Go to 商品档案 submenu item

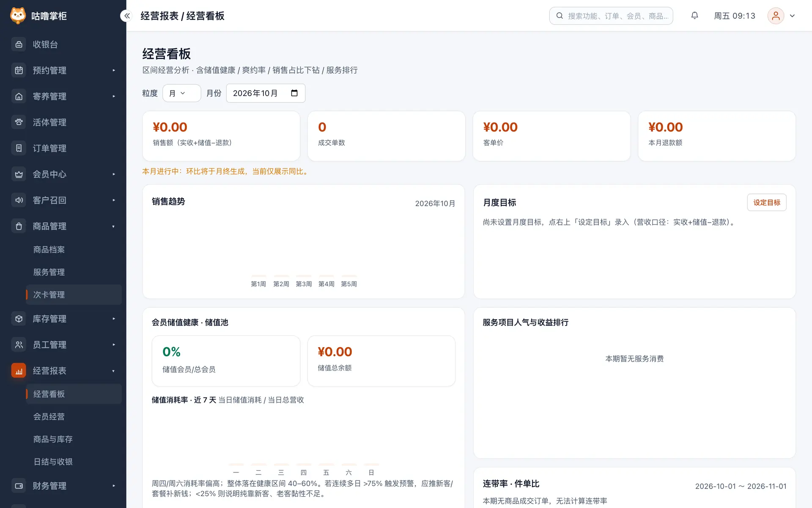tap(49, 250)
